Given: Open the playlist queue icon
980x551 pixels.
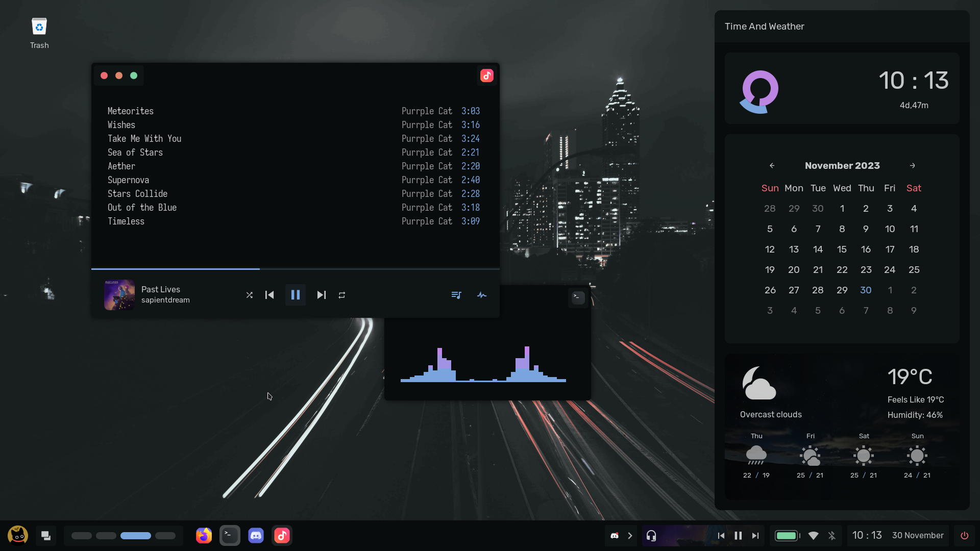Looking at the screenshot, I should tap(456, 295).
